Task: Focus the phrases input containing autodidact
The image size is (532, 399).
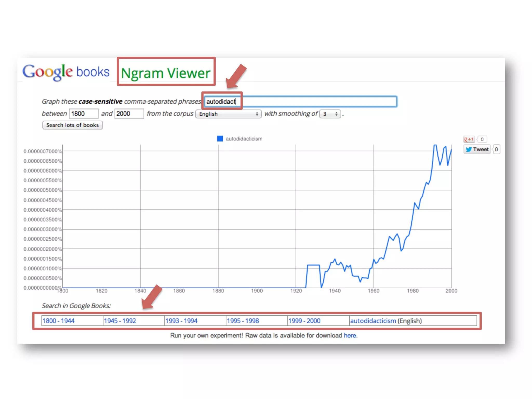Action: click(301, 102)
